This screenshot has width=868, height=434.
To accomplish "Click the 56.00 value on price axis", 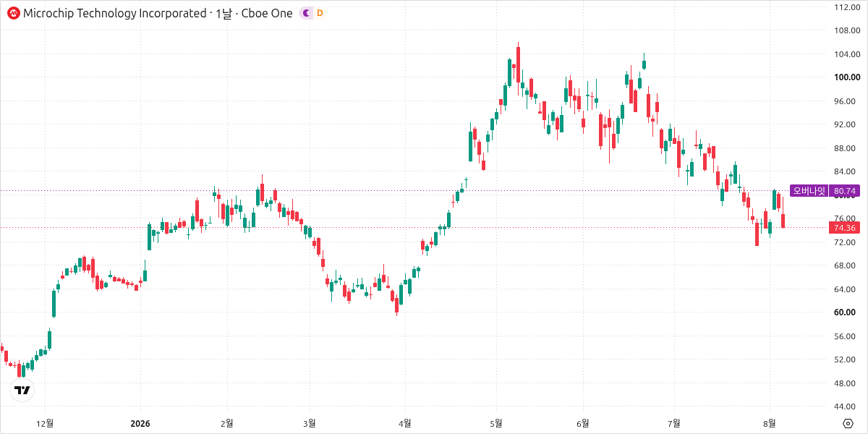I will click(846, 336).
